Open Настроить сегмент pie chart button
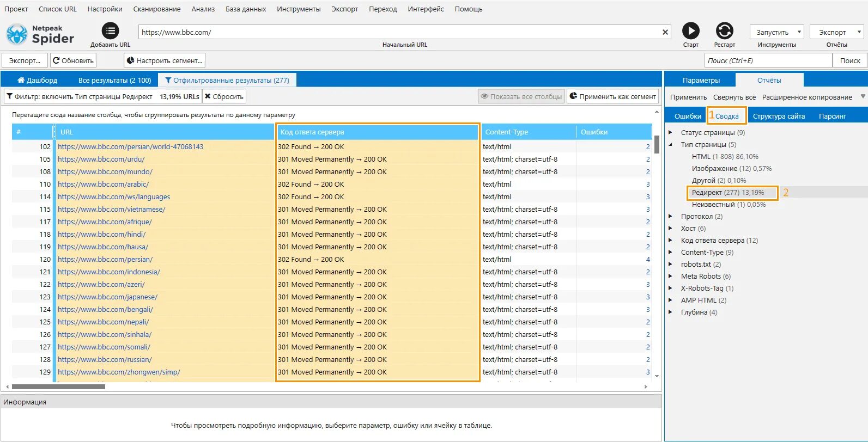868x442 pixels. (x=165, y=60)
